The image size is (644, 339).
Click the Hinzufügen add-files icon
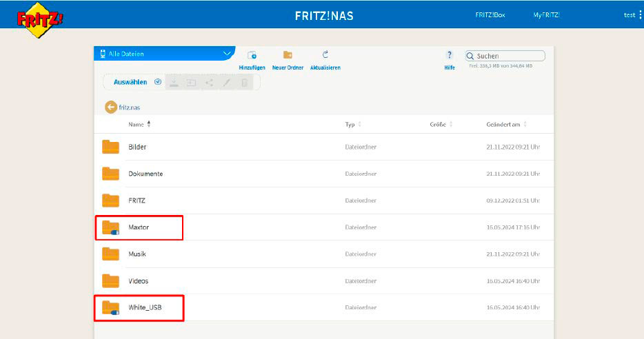[252, 55]
